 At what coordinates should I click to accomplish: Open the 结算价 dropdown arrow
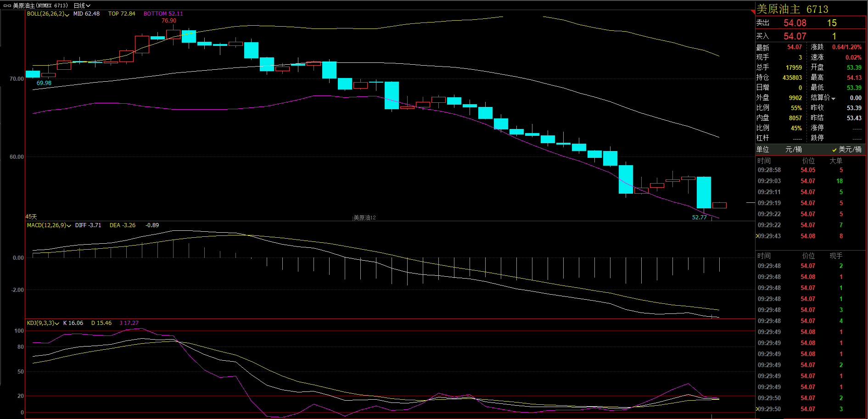coord(833,98)
